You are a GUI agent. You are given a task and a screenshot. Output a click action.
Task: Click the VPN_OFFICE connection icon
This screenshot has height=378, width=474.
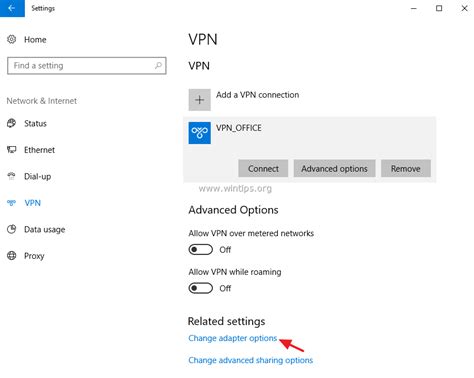click(x=199, y=133)
